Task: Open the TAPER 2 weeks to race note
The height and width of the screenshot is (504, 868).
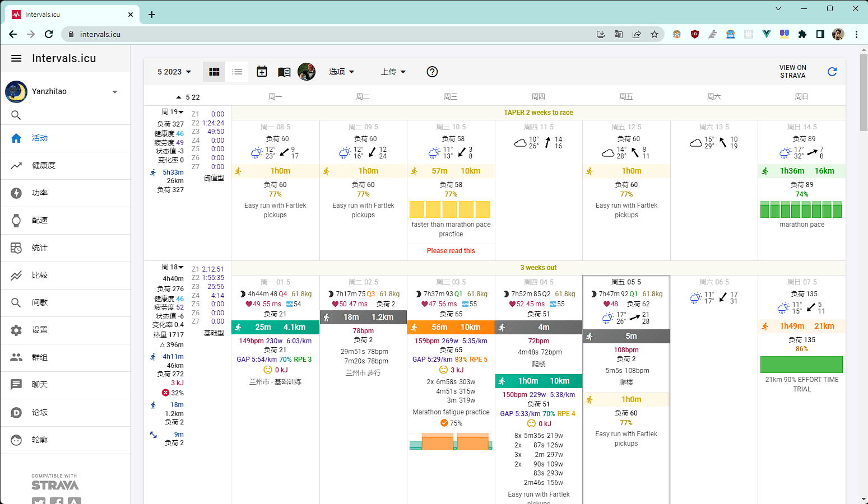Action: (538, 113)
